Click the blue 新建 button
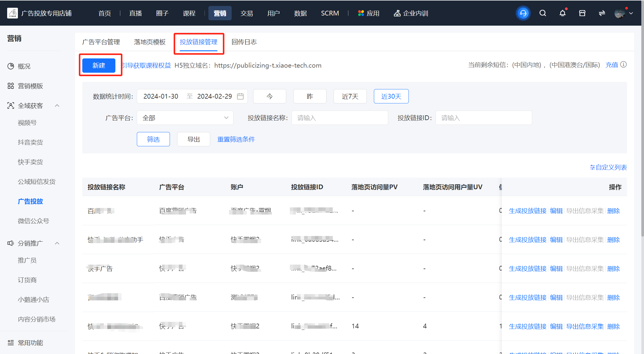Image resolution: width=644 pixels, height=354 pixels. click(x=99, y=65)
